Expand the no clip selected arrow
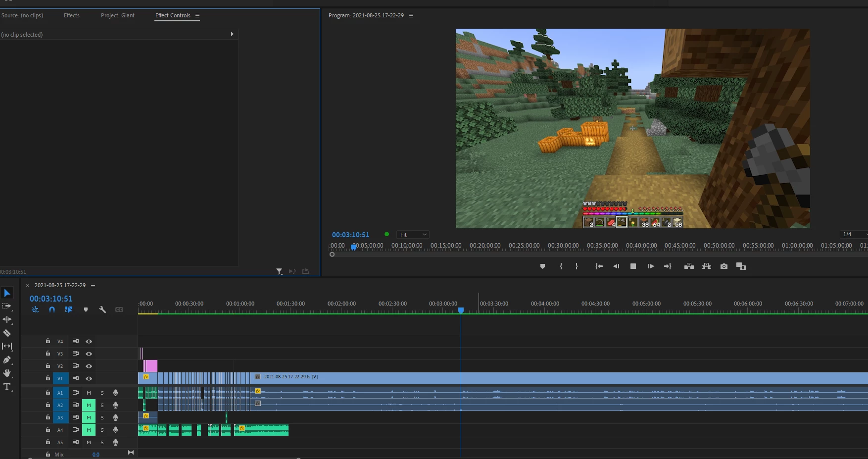This screenshot has height=459, width=868. tap(232, 34)
